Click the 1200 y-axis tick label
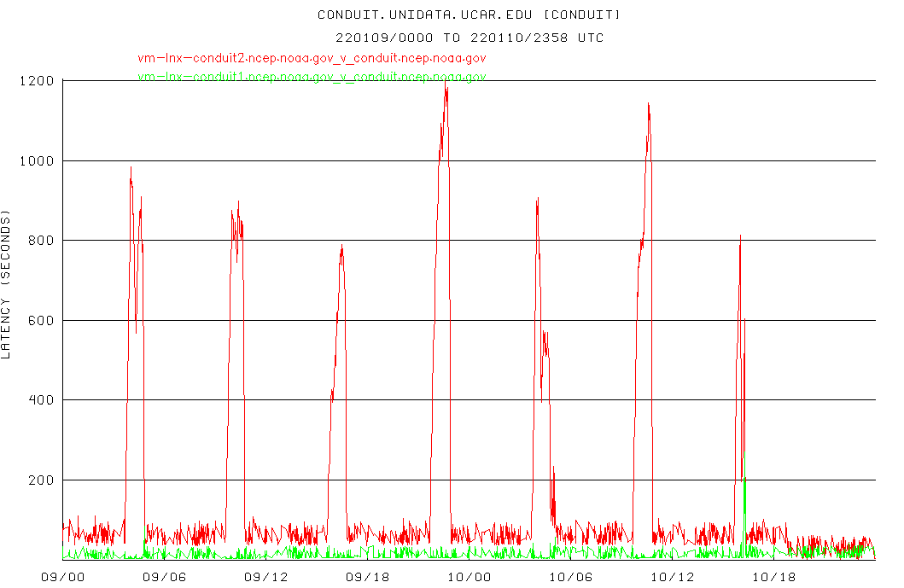904x588 pixels. [x=37, y=81]
